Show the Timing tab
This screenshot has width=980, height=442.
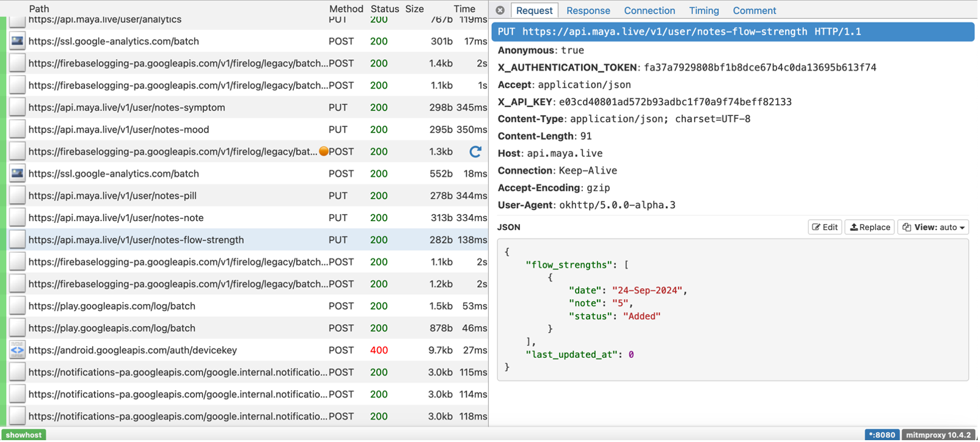coord(704,10)
